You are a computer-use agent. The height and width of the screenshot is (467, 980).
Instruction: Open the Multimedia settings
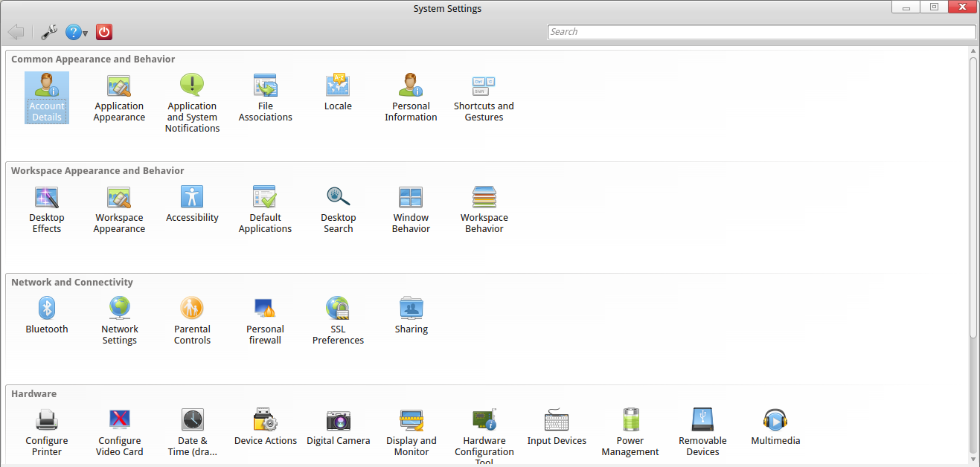(775, 421)
